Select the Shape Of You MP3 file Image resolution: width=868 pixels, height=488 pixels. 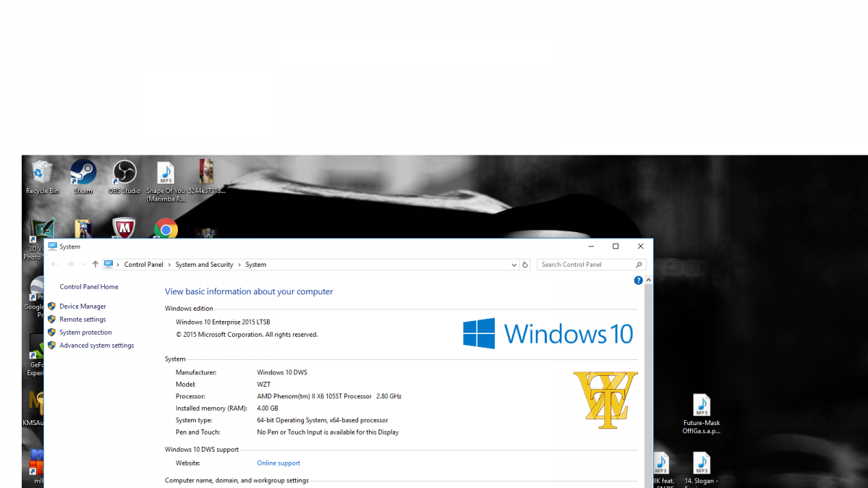[x=166, y=181]
